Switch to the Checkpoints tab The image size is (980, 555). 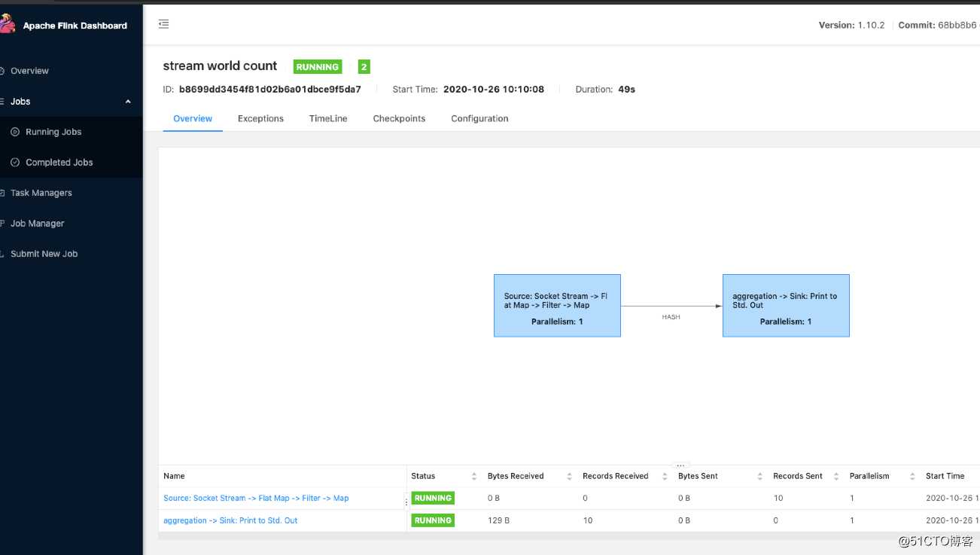[x=399, y=118]
